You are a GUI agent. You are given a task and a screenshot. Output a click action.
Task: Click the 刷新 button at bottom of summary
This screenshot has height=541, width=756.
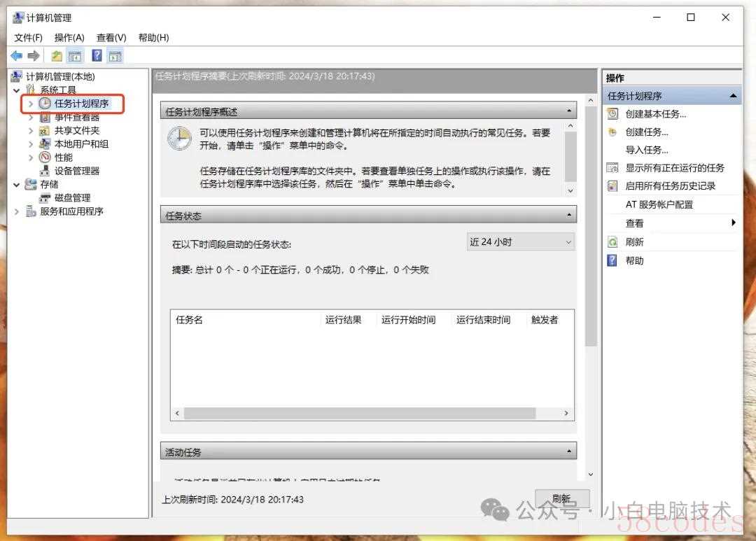click(562, 498)
